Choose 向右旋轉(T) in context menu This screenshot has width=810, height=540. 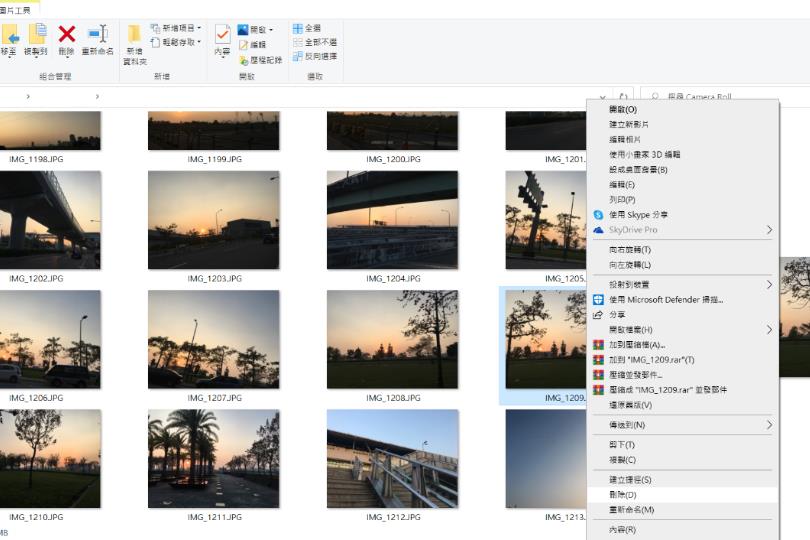tap(682, 250)
